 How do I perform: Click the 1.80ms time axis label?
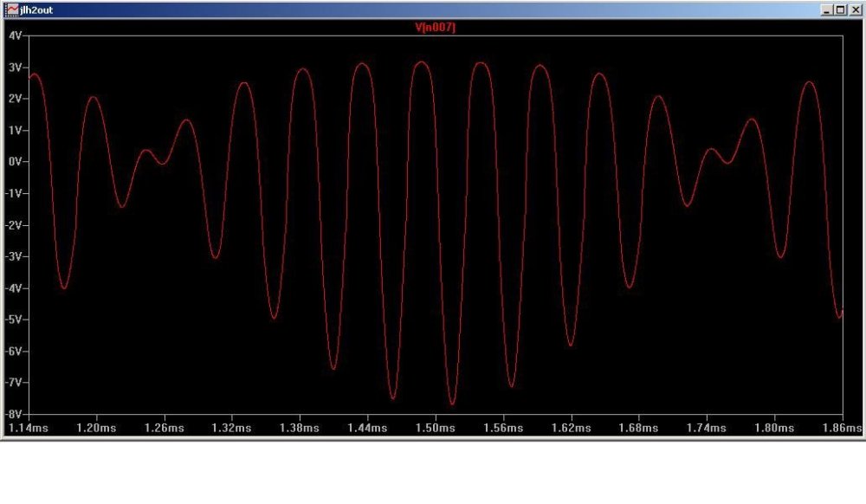[x=774, y=428]
